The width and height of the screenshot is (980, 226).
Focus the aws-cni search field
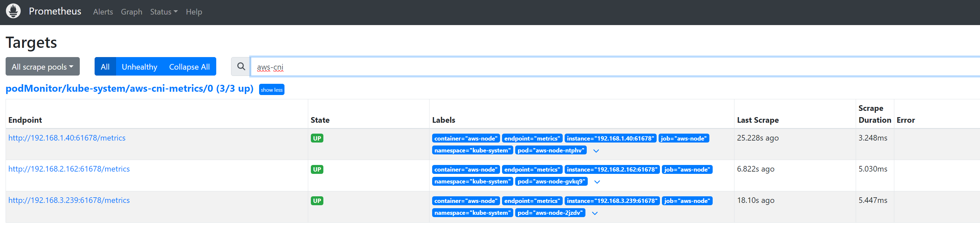tap(615, 67)
